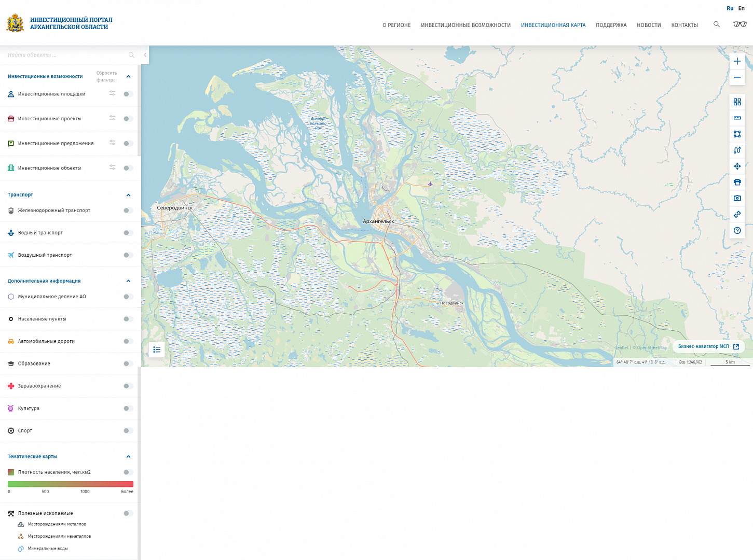Open filter settings for Инвестиционные проекты
This screenshot has width=753, height=560.
(x=112, y=118)
